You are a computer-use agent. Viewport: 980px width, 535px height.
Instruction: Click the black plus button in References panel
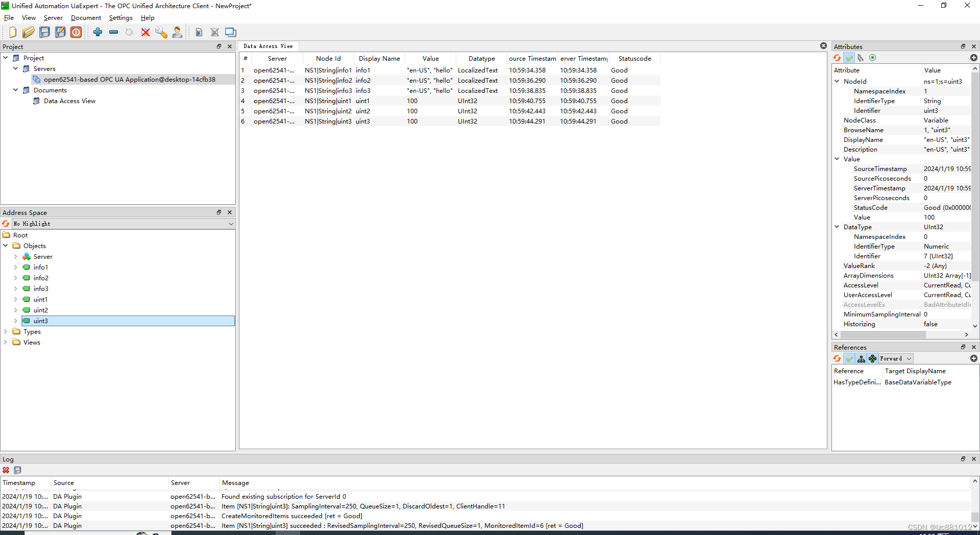pos(973,358)
